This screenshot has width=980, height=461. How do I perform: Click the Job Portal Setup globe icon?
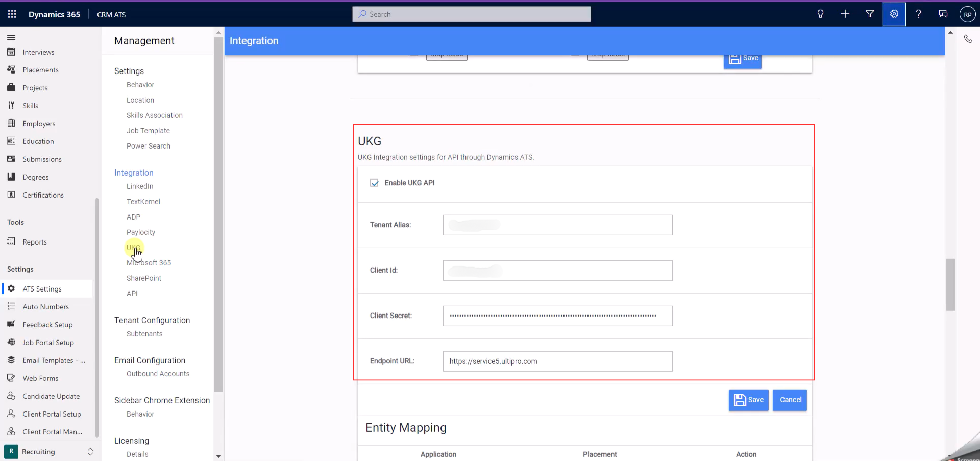11,343
